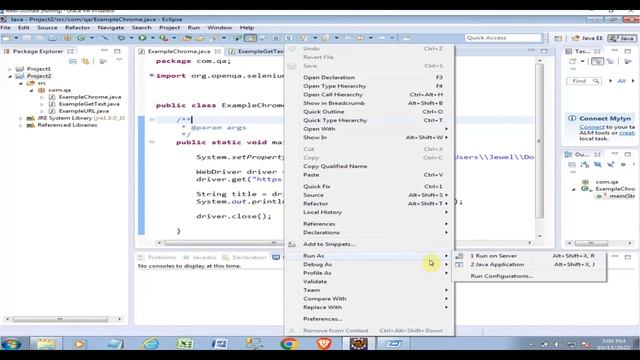The image size is (640, 360).
Task: Click the Find field in Task List
Action: pos(584,81)
